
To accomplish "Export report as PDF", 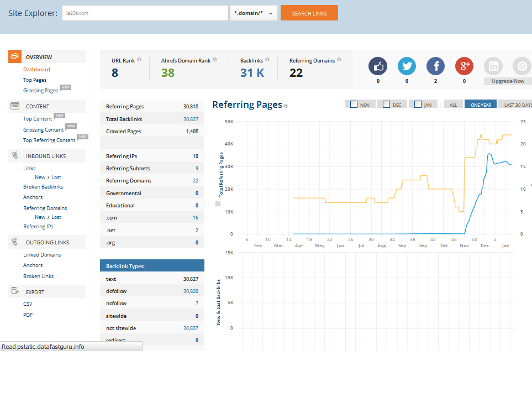I will 28,315.
